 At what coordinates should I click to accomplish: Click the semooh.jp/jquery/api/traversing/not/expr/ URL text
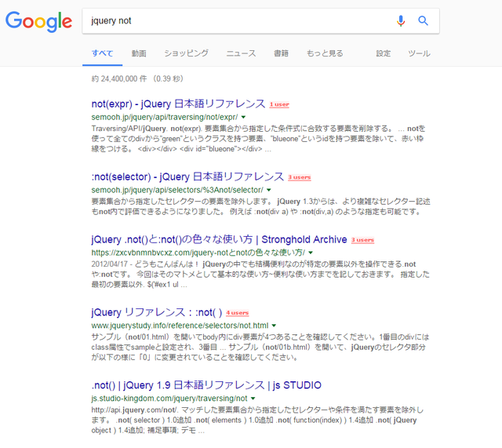coord(165,117)
